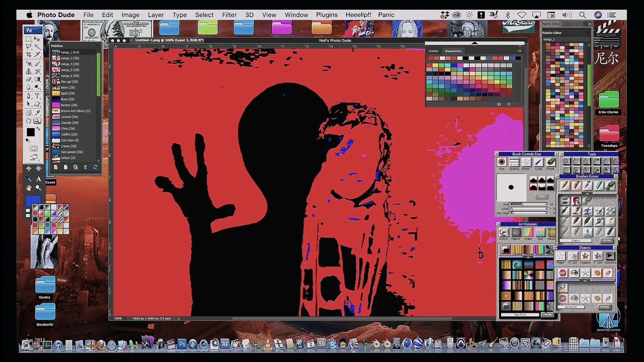Select the Type tool
This screenshot has height=362, width=644.
pyautogui.click(x=36, y=95)
